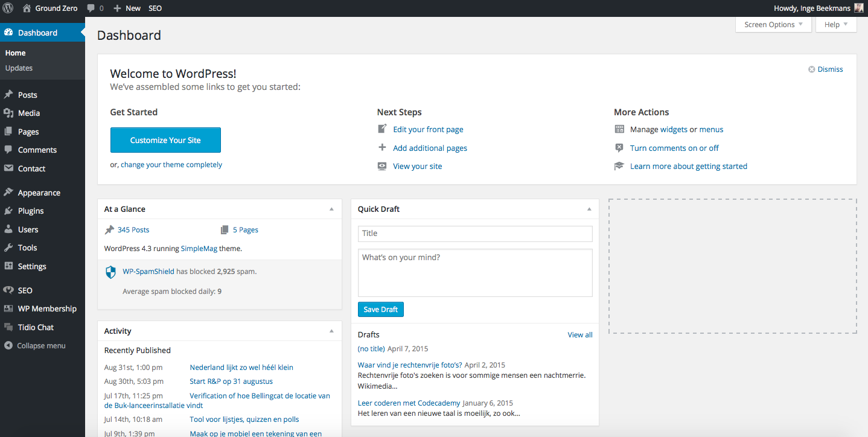Click the Dismiss circle-x icon
Viewport: 868px width, 437px height.
pyautogui.click(x=812, y=69)
